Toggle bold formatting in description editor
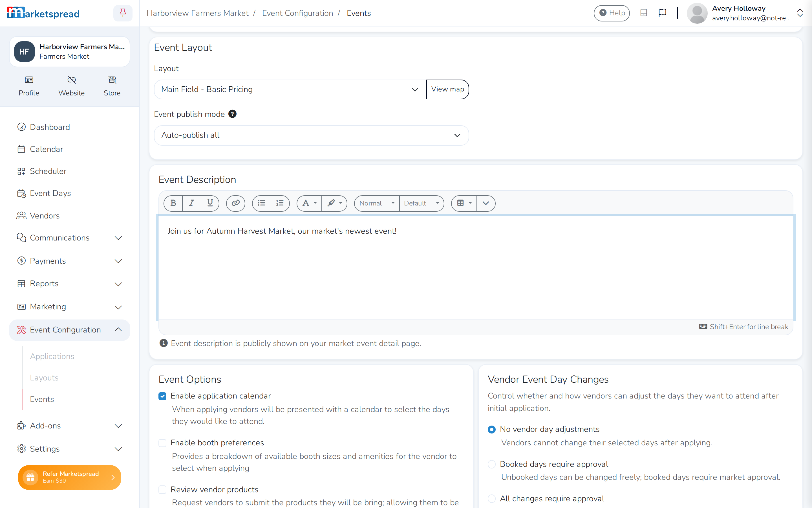The height and width of the screenshot is (508, 812). [173, 203]
